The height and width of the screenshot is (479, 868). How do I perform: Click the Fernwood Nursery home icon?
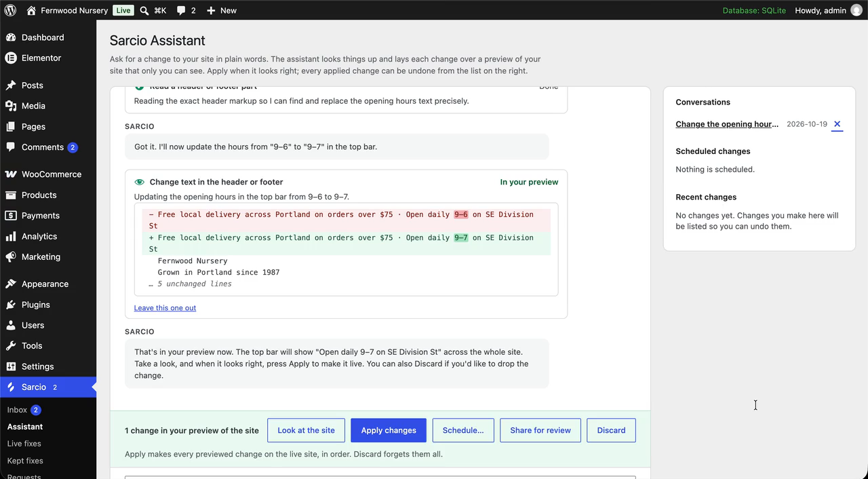(x=31, y=10)
